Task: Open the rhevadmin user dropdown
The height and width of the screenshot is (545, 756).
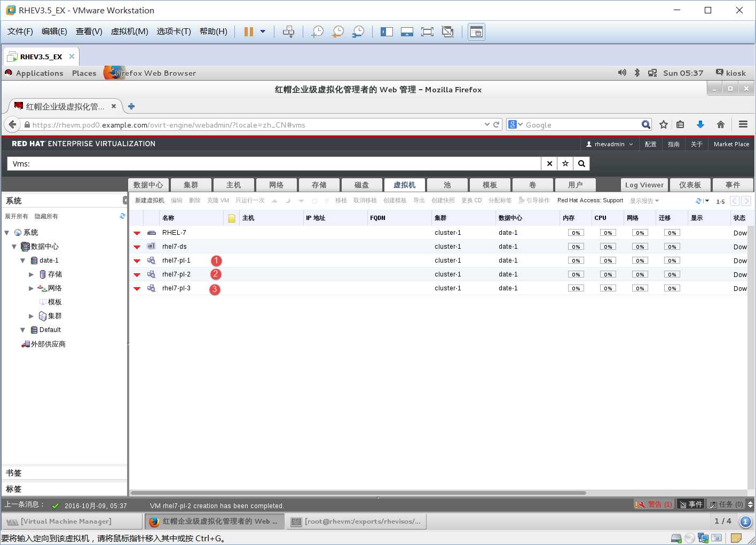Action: (609, 144)
